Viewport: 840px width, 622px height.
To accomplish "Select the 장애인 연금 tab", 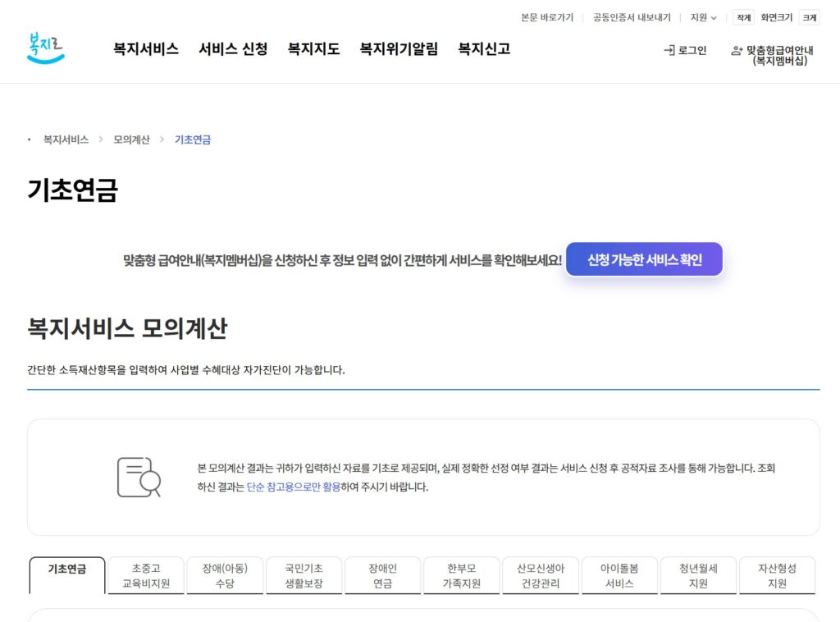I will coord(382,575).
